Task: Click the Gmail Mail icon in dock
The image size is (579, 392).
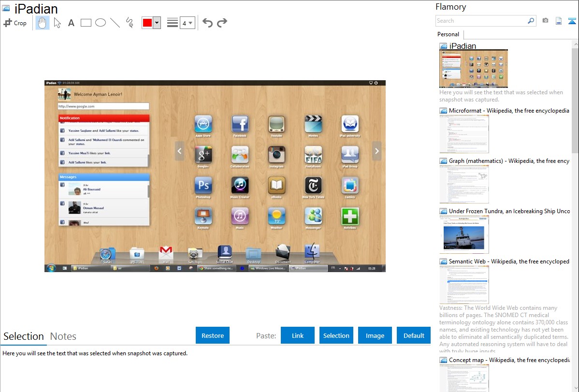Action: coord(166,253)
